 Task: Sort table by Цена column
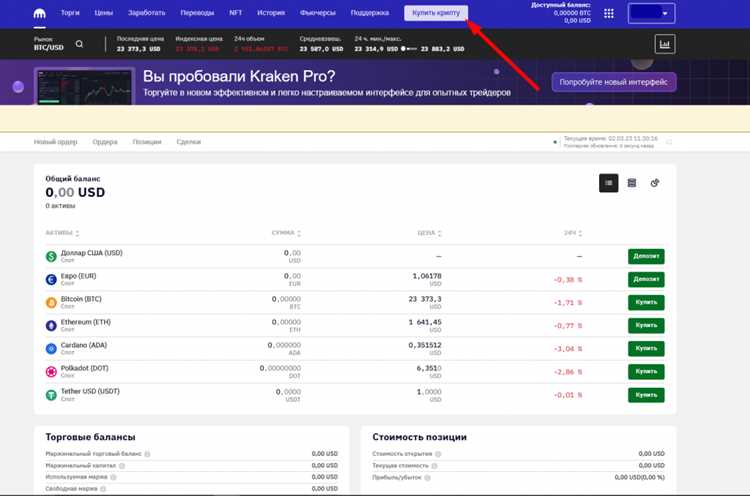429,233
